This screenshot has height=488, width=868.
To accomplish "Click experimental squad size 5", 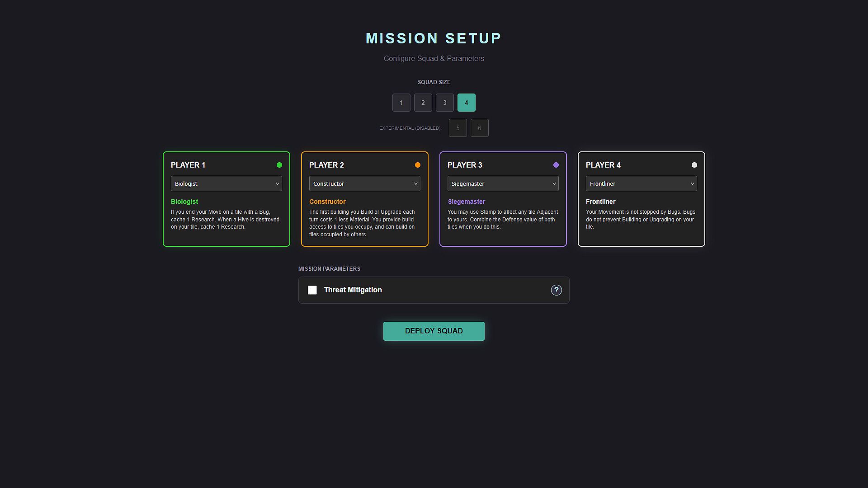I will click(x=458, y=128).
